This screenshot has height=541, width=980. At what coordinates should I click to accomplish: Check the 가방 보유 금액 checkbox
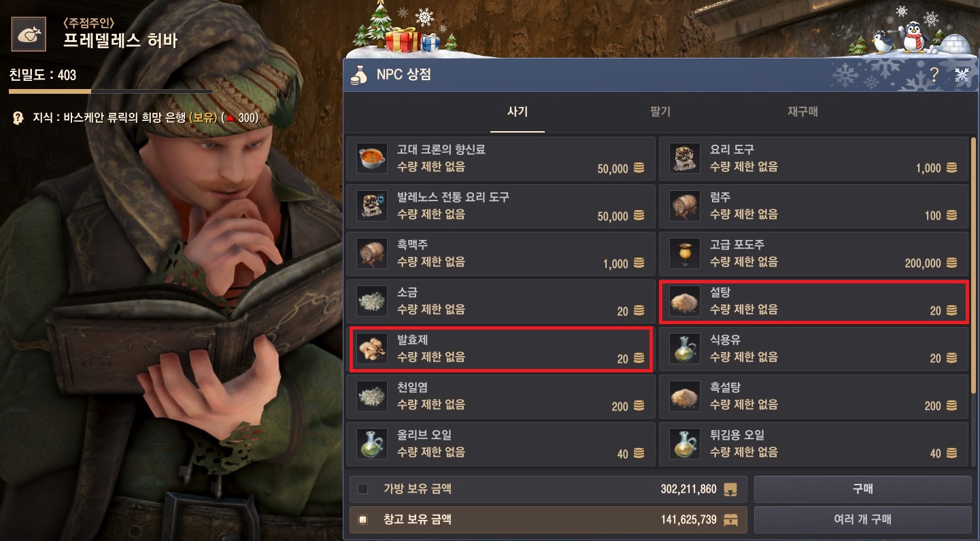[x=362, y=489]
